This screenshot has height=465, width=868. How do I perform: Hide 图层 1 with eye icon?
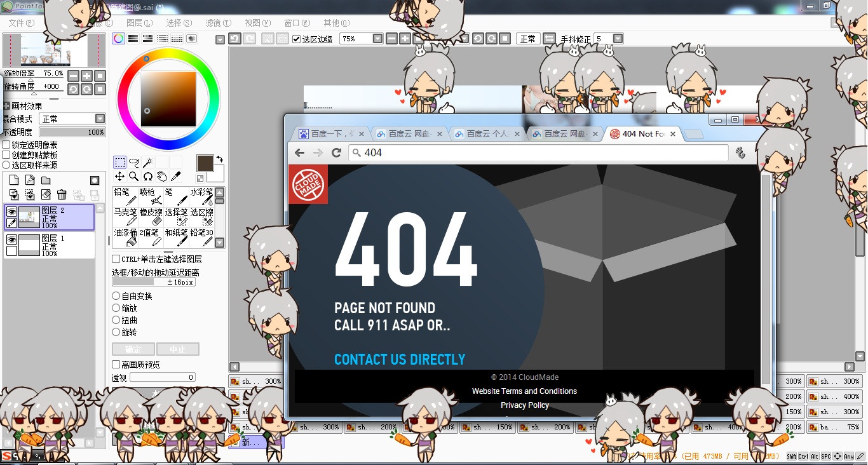[x=11, y=239]
